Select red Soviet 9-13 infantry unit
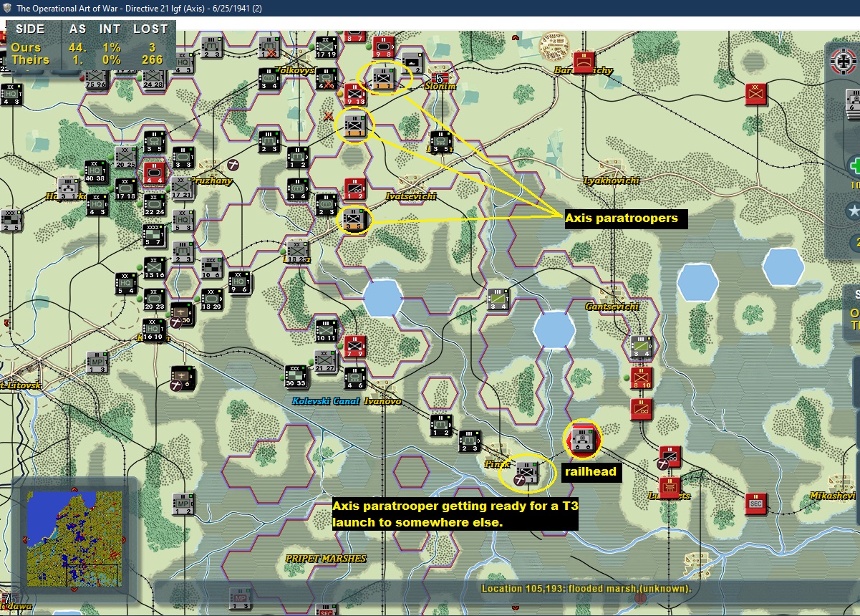The height and width of the screenshot is (616, 860). 354,94
